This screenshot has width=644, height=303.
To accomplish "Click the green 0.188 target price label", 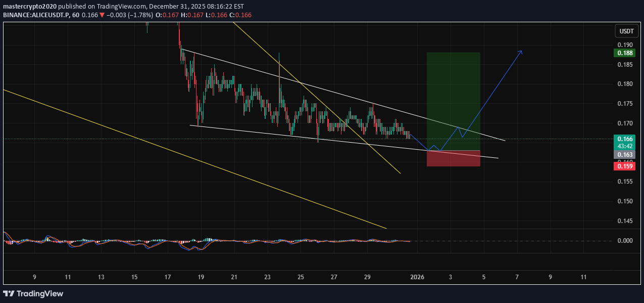I will coord(624,53).
